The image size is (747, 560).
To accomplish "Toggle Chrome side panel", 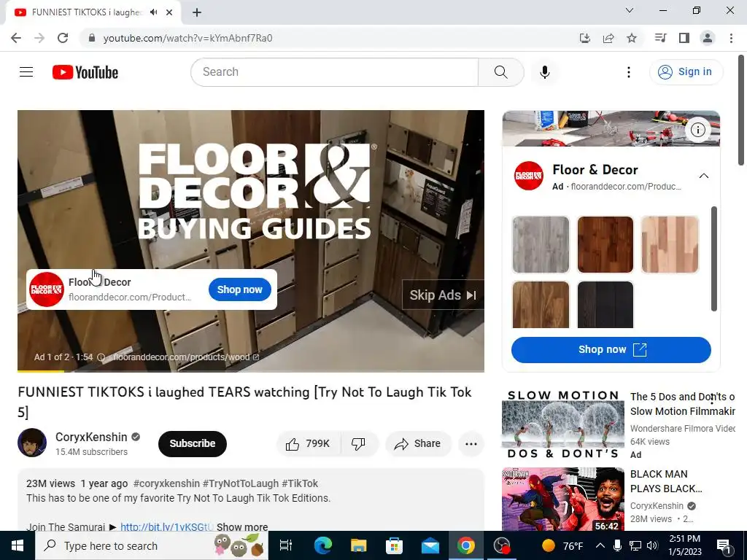I will coord(684,38).
